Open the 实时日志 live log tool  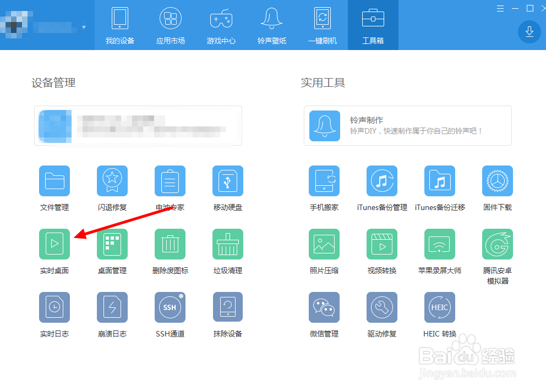pyautogui.click(x=54, y=307)
